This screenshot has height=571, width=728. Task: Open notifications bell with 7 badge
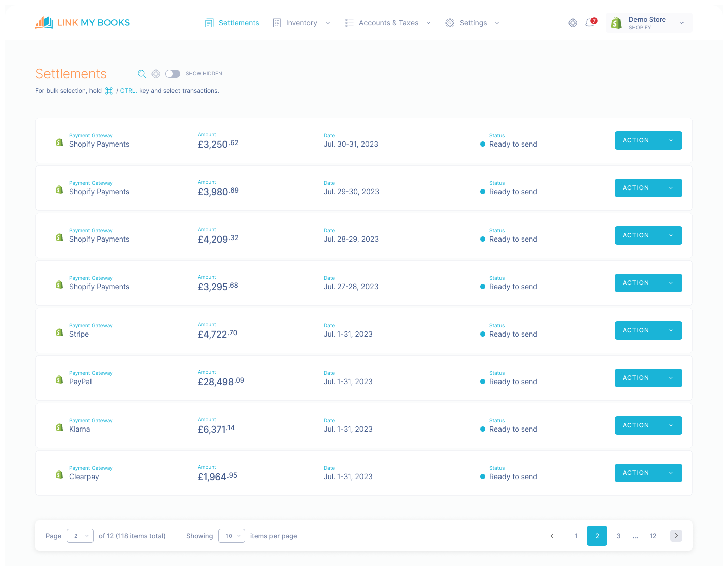pyautogui.click(x=590, y=23)
